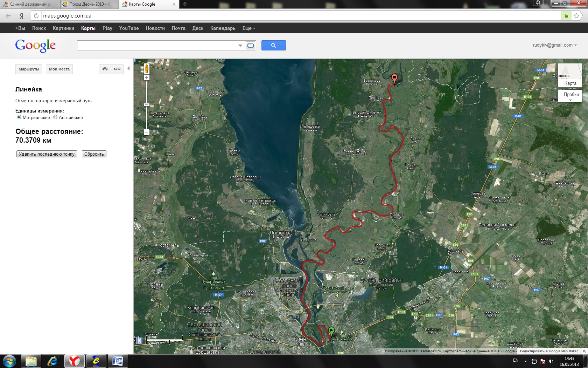Collapse the left side panel arrow
This screenshot has height=368, width=588.
128,69
